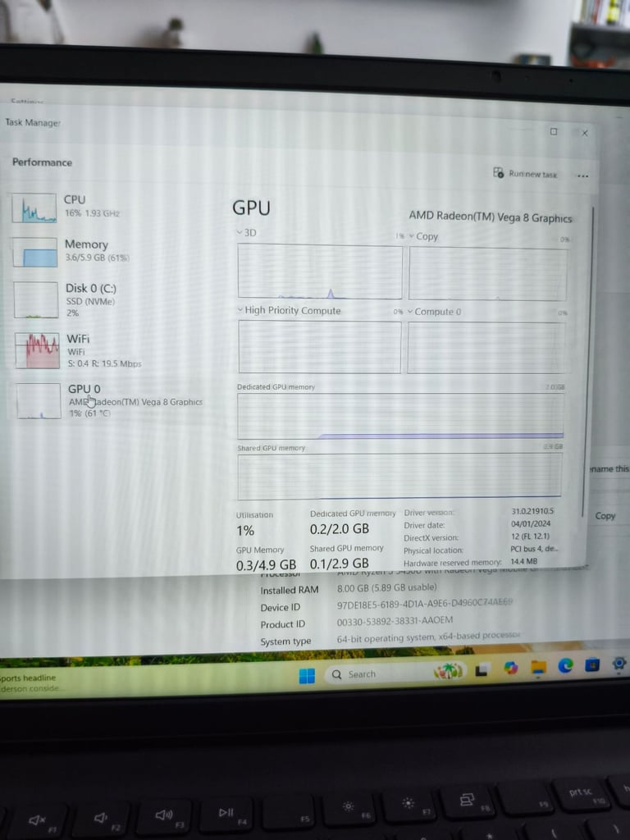
Task: Click the '0.1/2.9 GB' shared memory value
Action: (x=339, y=563)
